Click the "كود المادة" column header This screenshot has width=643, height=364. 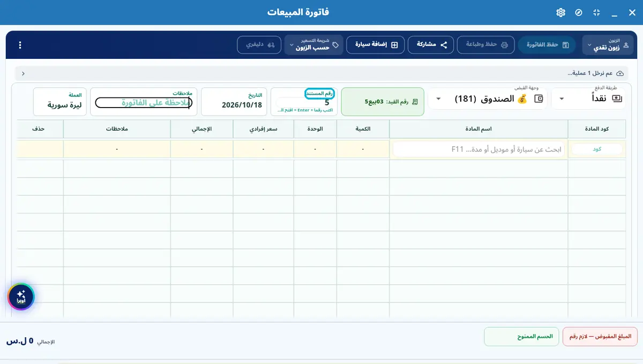[x=596, y=129]
